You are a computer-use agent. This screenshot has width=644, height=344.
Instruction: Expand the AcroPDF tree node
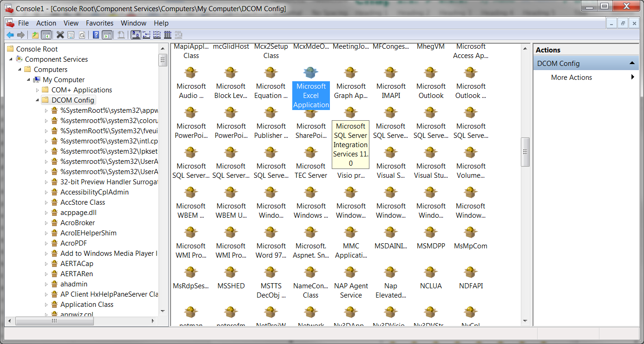[46, 243]
